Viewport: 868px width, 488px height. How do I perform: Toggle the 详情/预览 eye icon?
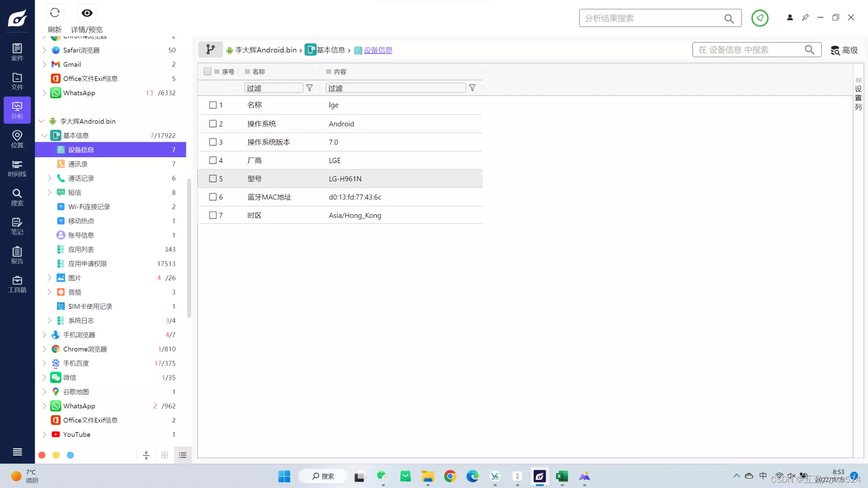[87, 13]
